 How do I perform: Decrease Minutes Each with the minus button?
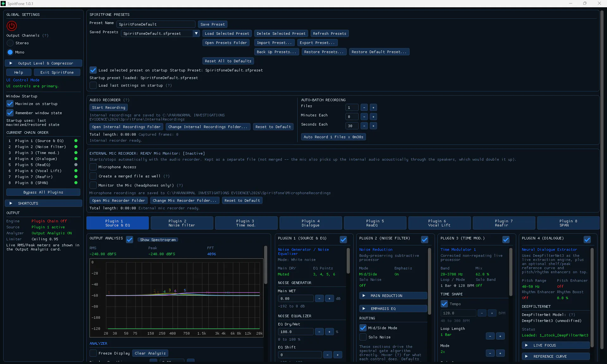pos(364,117)
